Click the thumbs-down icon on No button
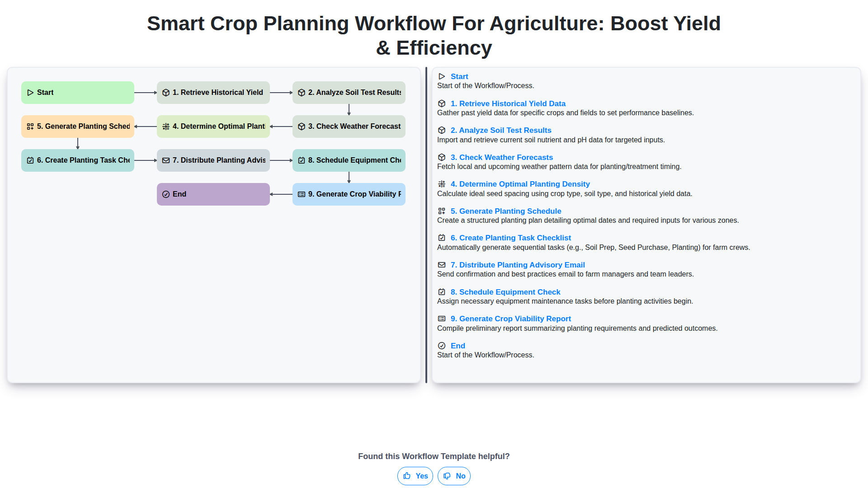 tap(447, 476)
